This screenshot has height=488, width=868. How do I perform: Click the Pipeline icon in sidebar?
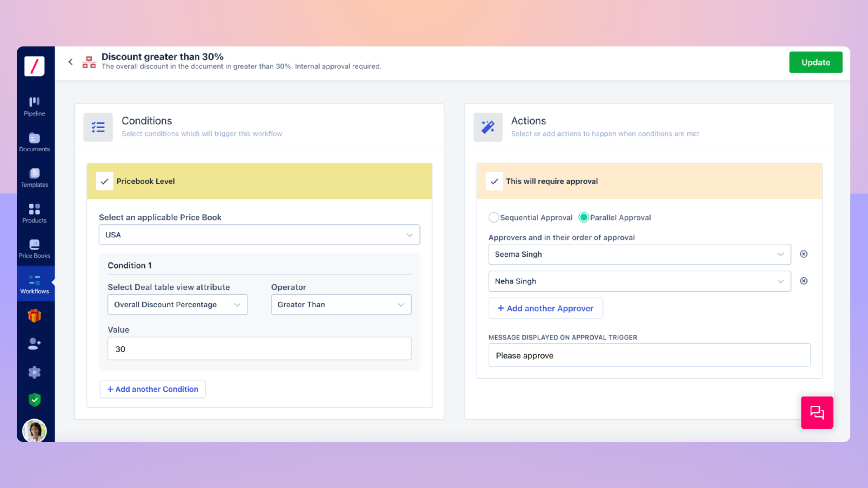point(34,106)
